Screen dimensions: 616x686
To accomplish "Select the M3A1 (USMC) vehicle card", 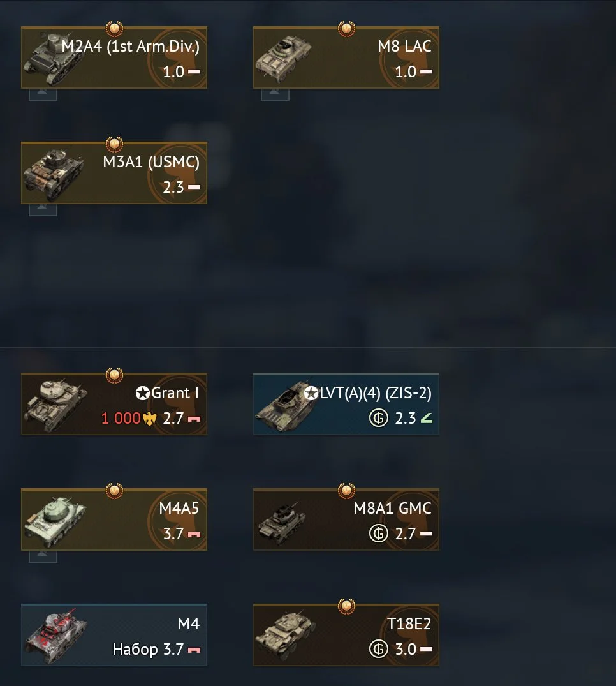I will (x=114, y=173).
